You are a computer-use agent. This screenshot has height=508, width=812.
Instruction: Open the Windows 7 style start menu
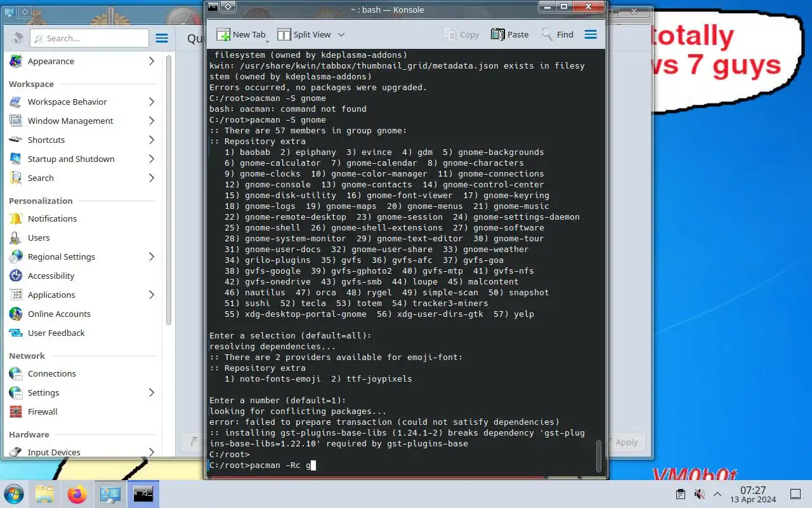[x=14, y=494]
